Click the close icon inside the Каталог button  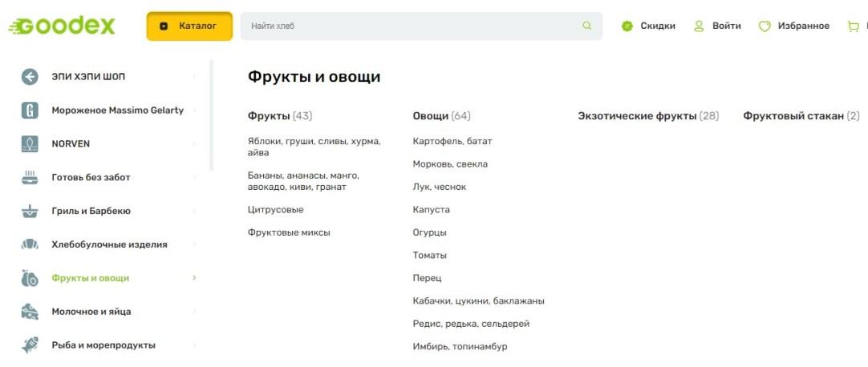pos(164,26)
